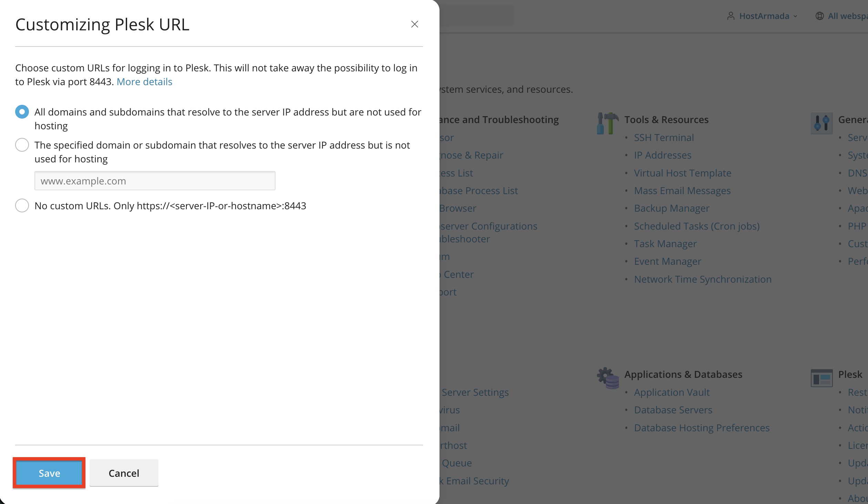Choose the specified domain or subdomain option
The height and width of the screenshot is (504, 868).
click(22, 145)
